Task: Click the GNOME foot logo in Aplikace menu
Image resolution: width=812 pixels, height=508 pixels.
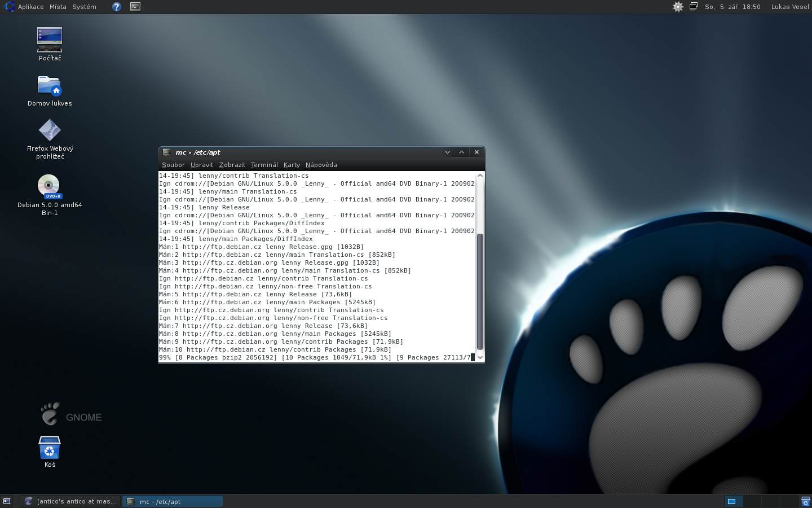Action: [8, 7]
